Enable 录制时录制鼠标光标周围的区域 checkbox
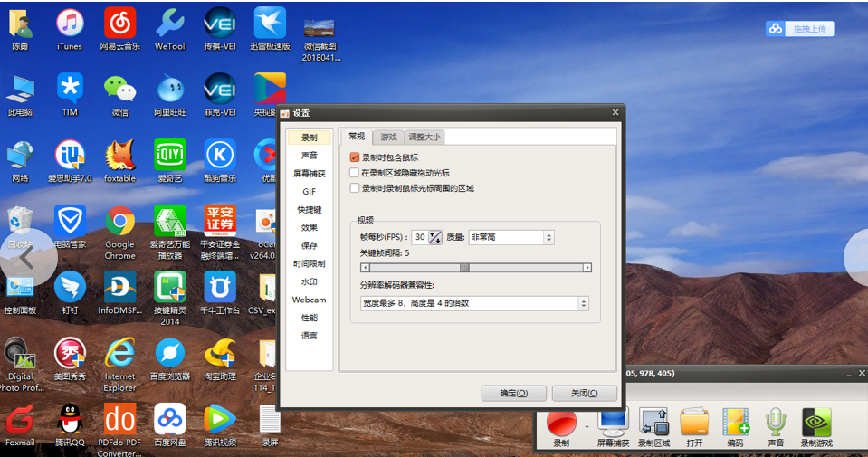Screen dimensions: 868x457 click(355, 188)
